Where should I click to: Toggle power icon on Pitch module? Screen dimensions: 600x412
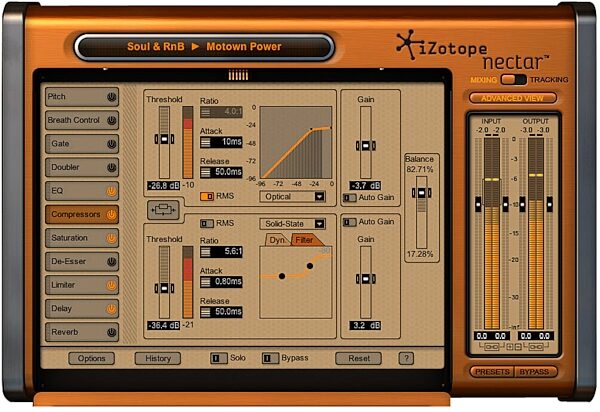[111, 97]
